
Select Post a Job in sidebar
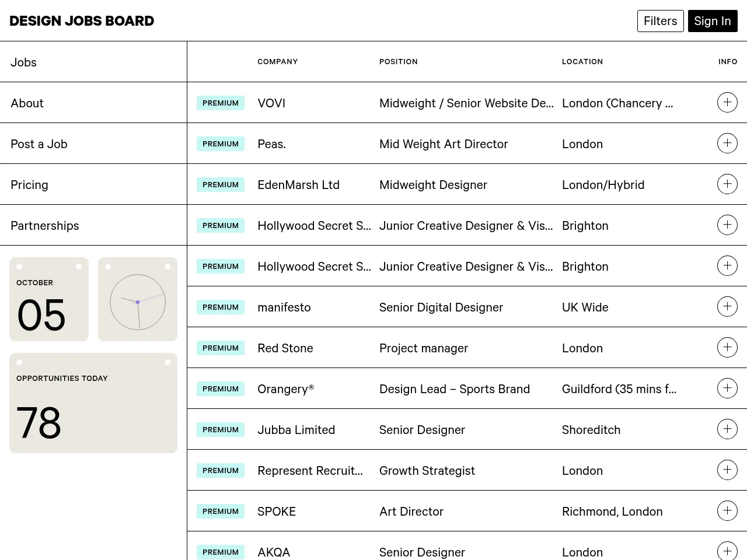pos(93,143)
